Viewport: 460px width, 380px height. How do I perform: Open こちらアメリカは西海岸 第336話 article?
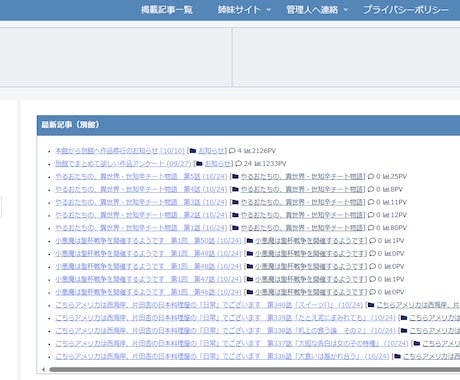pyautogui.click(x=222, y=356)
